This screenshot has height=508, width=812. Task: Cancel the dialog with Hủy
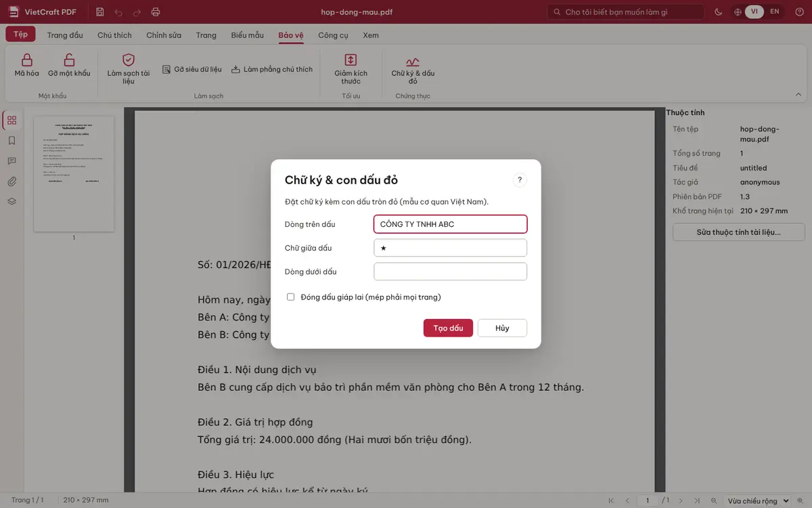(502, 328)
